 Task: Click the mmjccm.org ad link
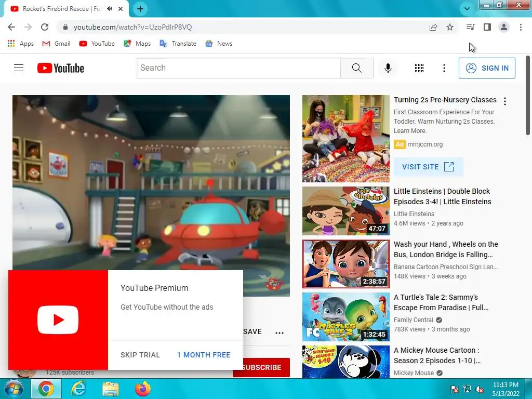click(425, 144)
